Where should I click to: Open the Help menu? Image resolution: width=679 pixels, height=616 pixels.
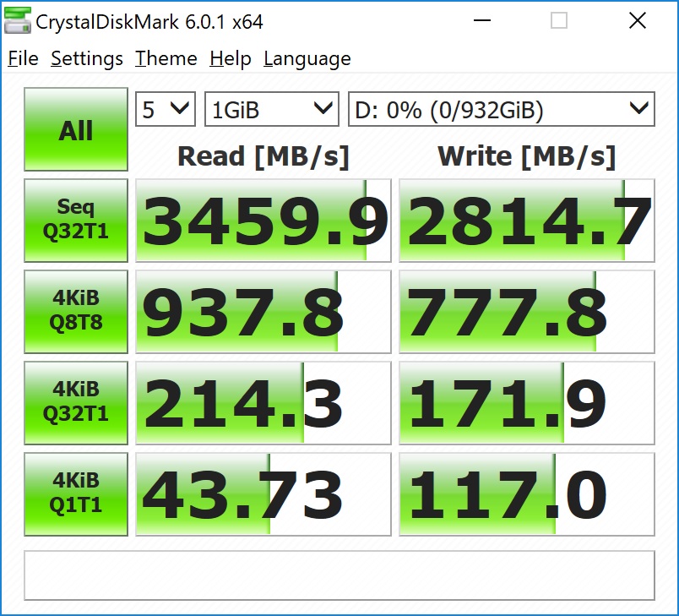click(x=230, y=58)
